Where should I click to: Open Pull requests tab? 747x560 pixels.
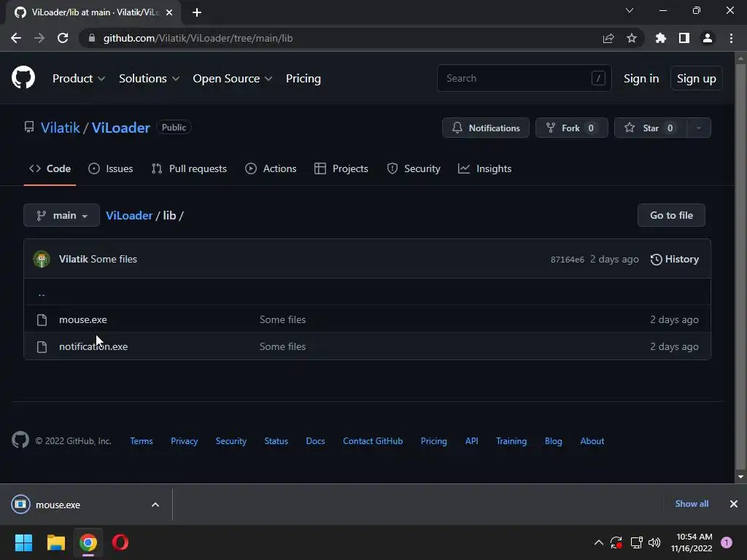(x=189, y=168)
